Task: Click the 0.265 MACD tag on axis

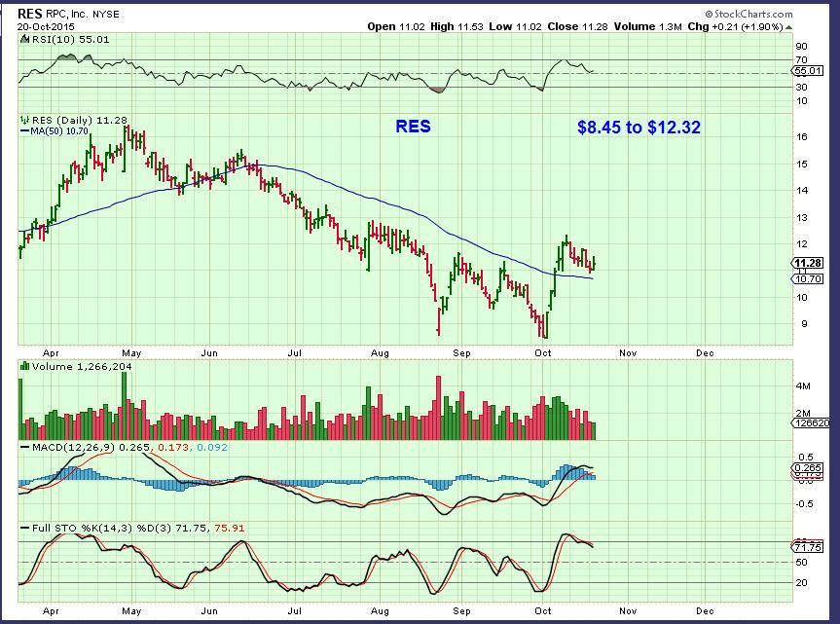Action: [x=807, y=467]
